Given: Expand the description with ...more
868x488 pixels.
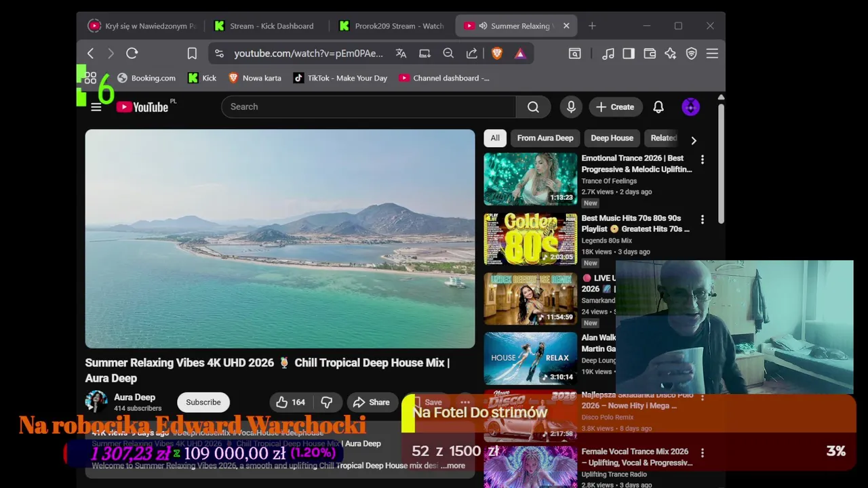Looking at the screenshot, I should tap(453, 466).
